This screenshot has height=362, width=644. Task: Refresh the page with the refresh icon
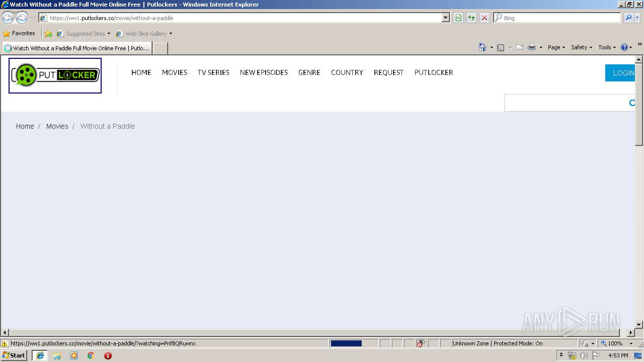tap(471, 18)
